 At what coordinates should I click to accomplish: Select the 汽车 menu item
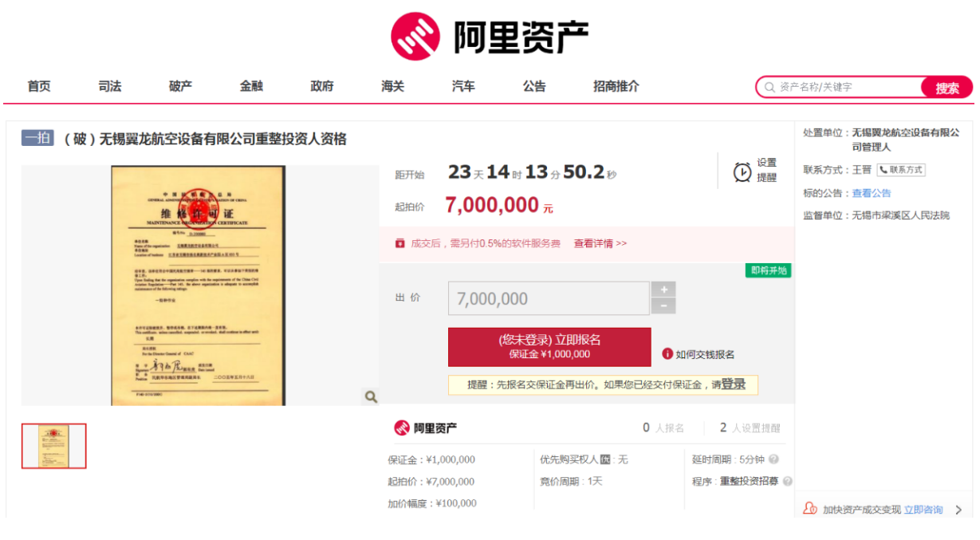(x=463, y=86)
